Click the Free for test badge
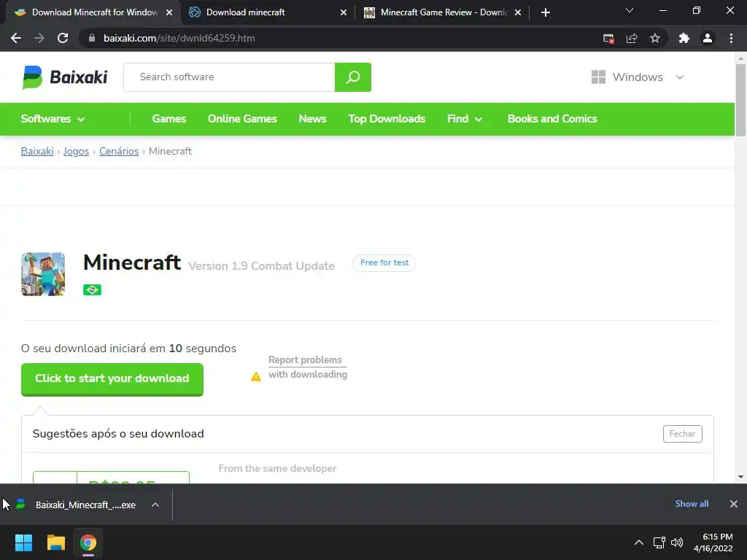 384,262
